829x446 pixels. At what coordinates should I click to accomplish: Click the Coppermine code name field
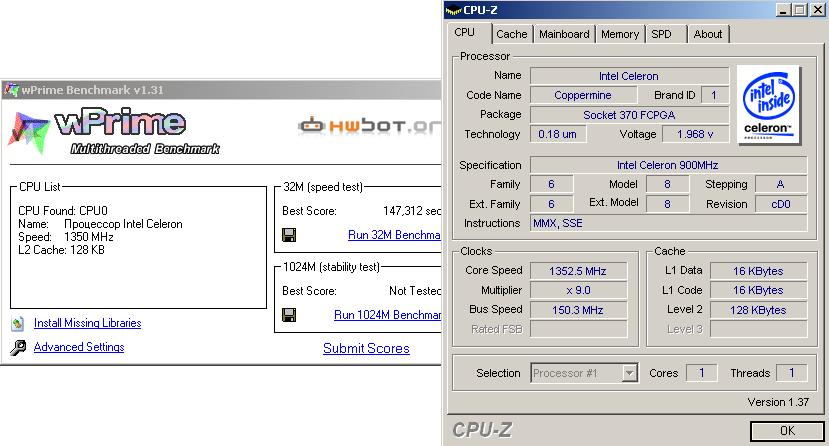[x=583, y=95]
